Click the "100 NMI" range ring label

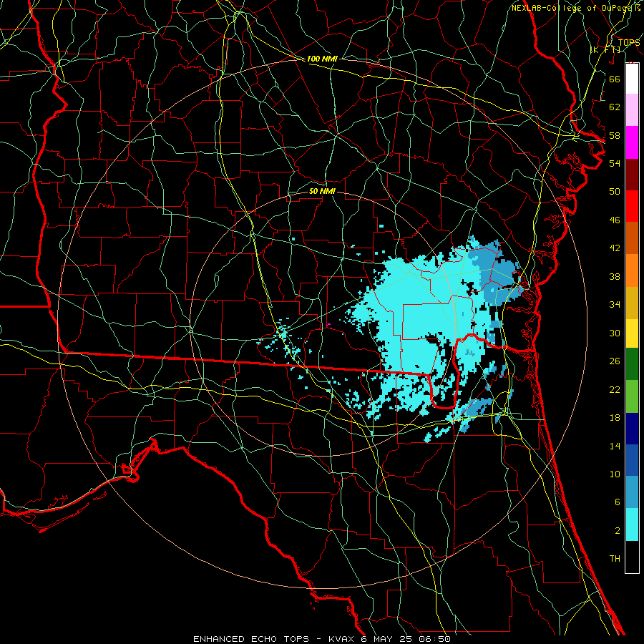pyautogui.click(x=322, y=59)
